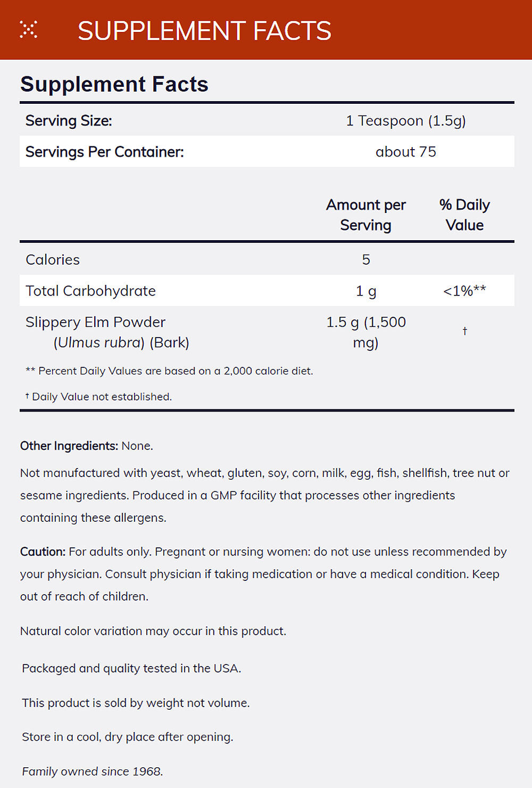Screen dimensions: 532x788
Task: Collapse the SUPPLEMENT FACTS header bar
Action: (266, 30)
